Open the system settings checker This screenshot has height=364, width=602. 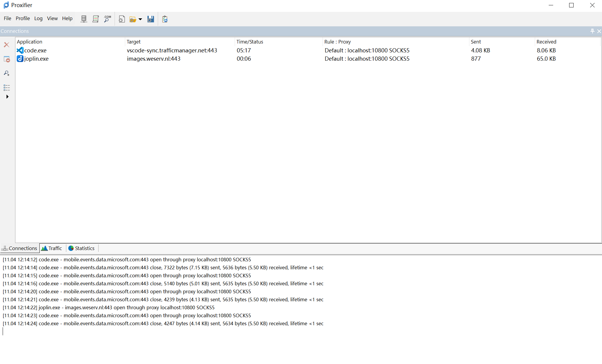coord(165,19)
